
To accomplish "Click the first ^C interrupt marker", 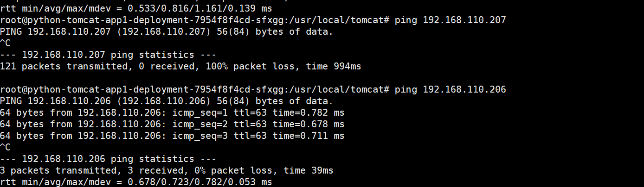I will tap(6, 43).
